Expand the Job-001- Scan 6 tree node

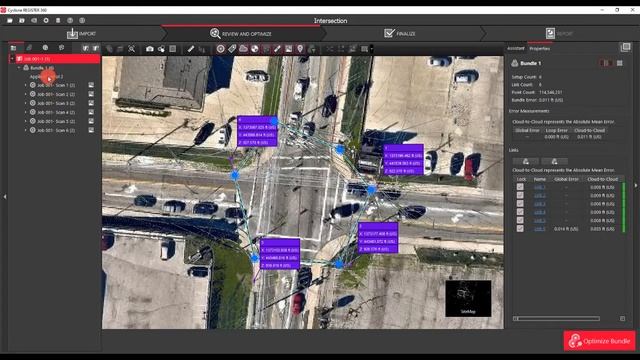[26, 130]
